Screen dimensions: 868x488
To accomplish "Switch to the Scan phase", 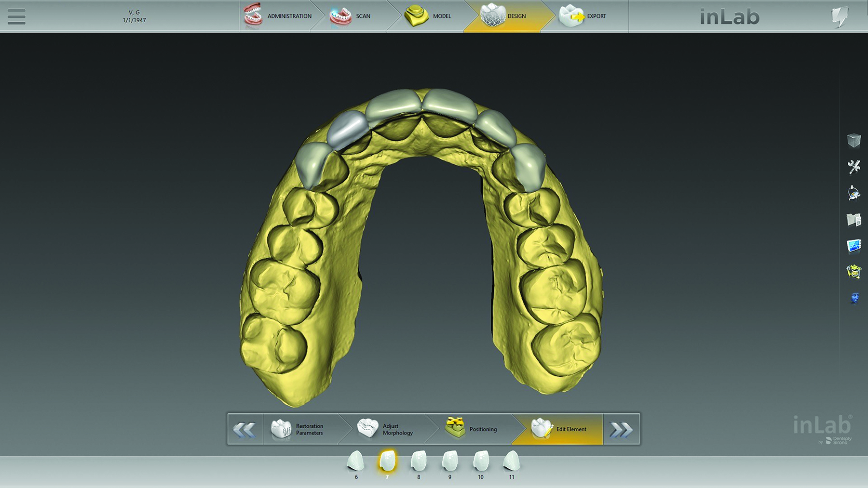I will (351, 16).
